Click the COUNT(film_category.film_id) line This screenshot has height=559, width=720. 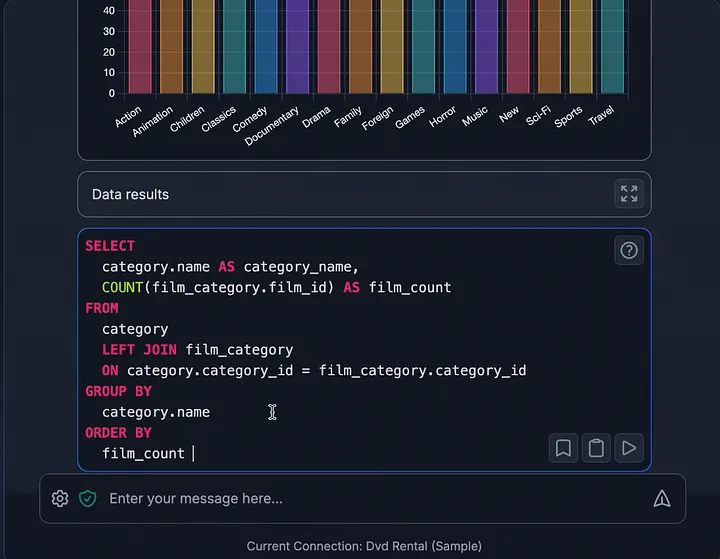tap(276, 288)
